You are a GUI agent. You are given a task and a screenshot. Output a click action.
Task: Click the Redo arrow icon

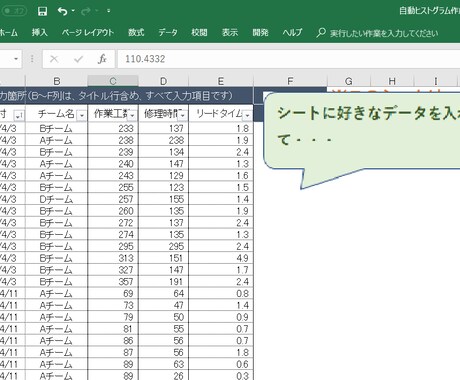click(x=86, y=11)
